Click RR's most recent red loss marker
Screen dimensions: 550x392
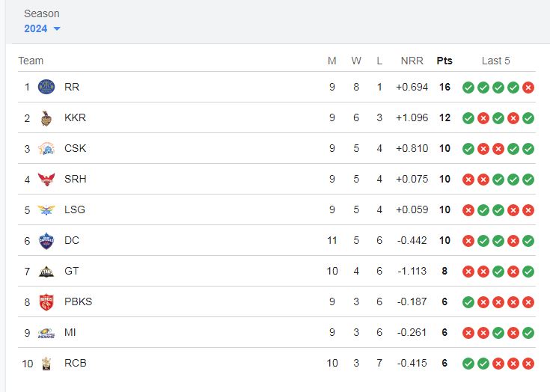coord(528,88)
